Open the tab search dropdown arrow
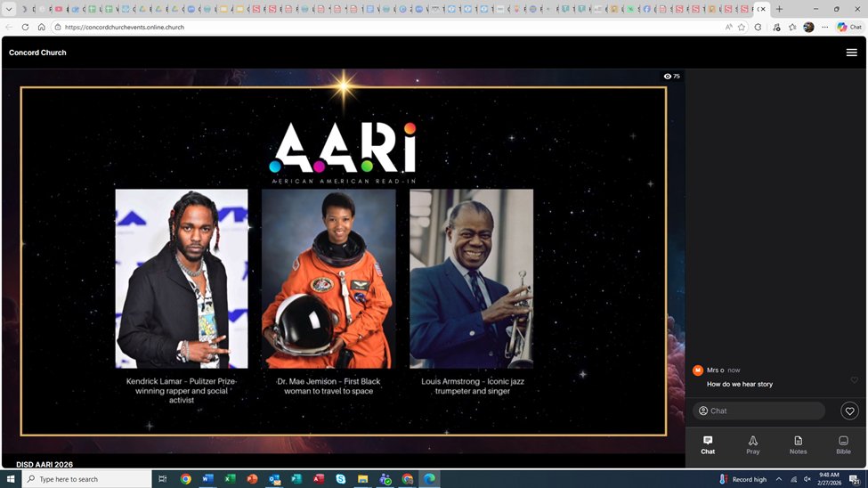 9,9
